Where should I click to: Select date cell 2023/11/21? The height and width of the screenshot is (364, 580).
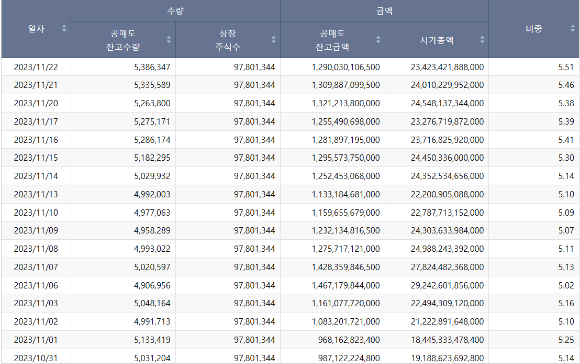click(x=36, y=85)
